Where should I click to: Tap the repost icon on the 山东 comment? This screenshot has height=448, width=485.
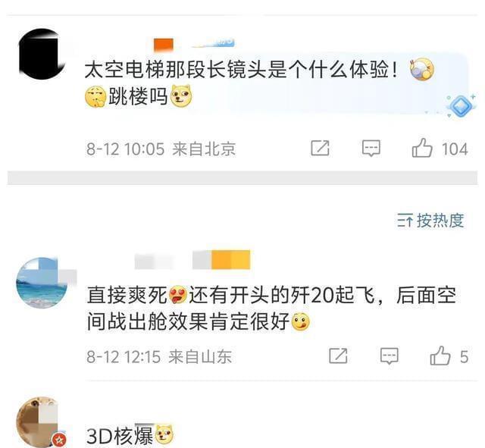point(338,356)
